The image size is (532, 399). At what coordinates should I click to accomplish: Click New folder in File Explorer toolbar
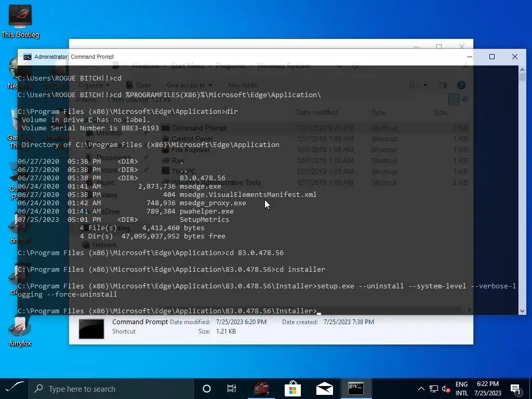[243, 85]
